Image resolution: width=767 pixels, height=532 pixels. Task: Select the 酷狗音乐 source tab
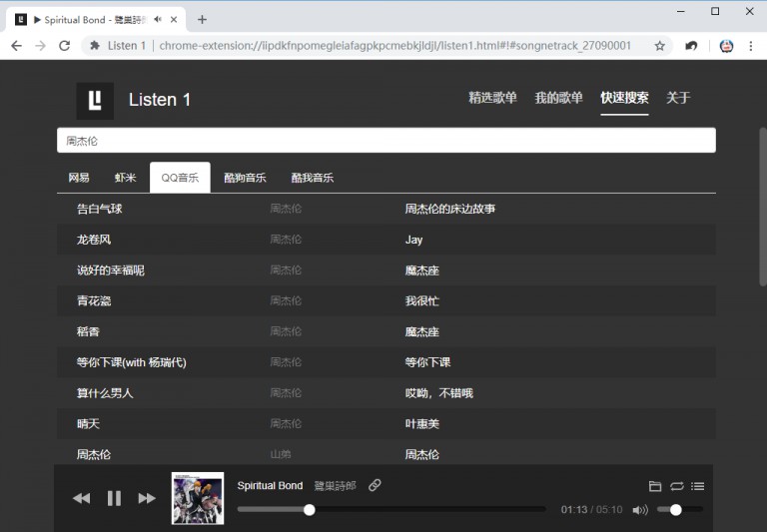[245, 178]
